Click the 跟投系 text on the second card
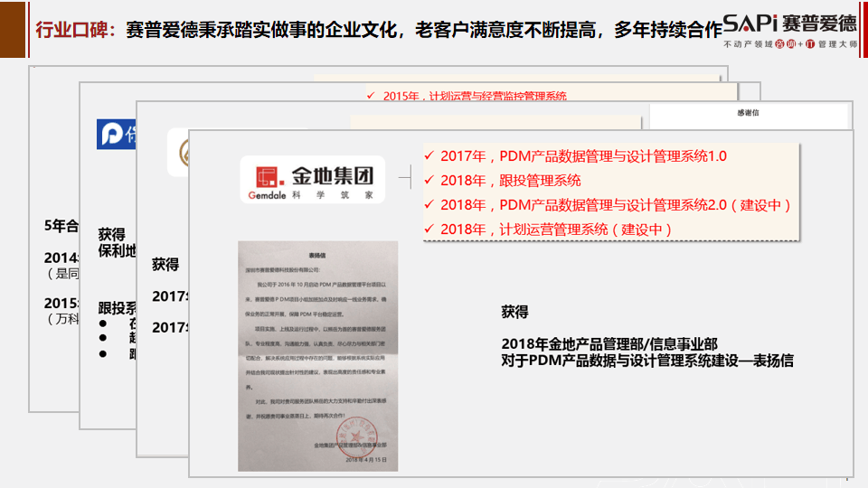The height and width of the screenshot is (488, 868). 117,308
